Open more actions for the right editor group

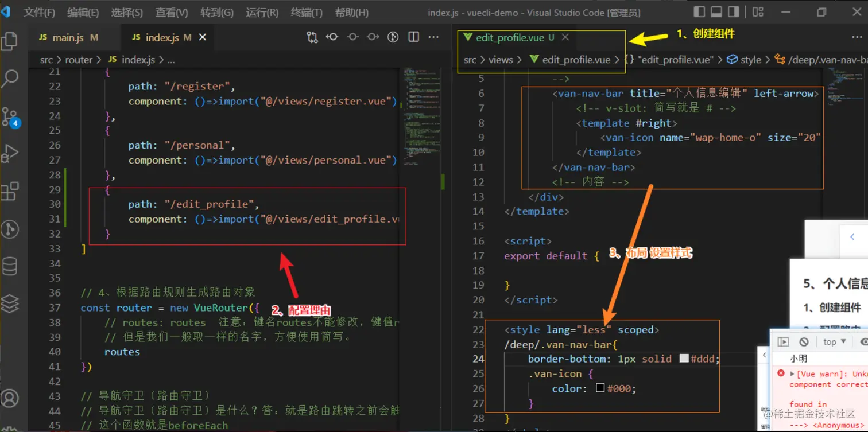(857, 37)
